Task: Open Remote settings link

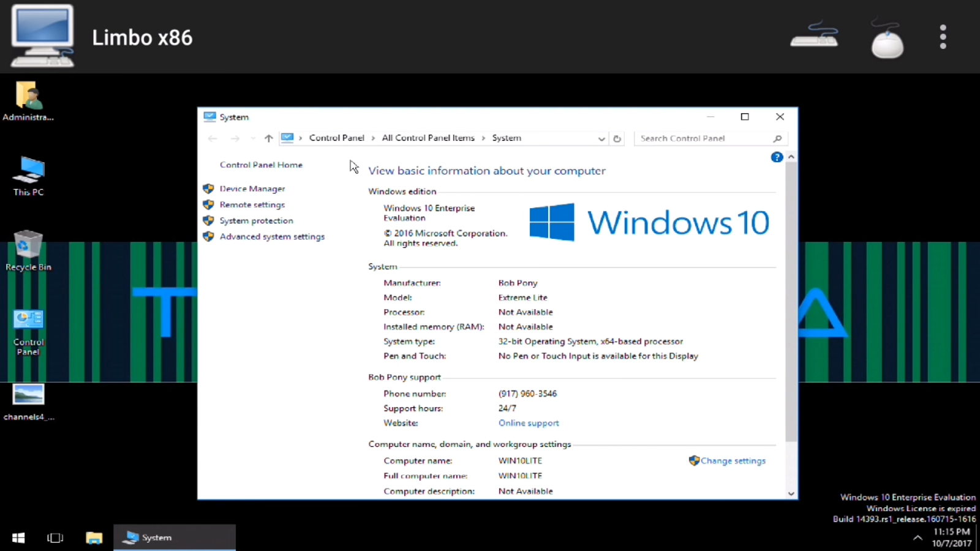Action: 252,204
